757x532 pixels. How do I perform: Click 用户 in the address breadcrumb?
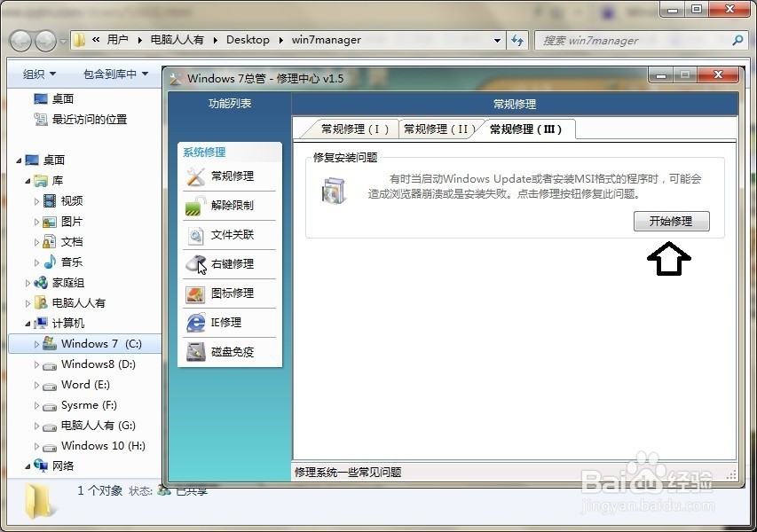coord(118,40)
